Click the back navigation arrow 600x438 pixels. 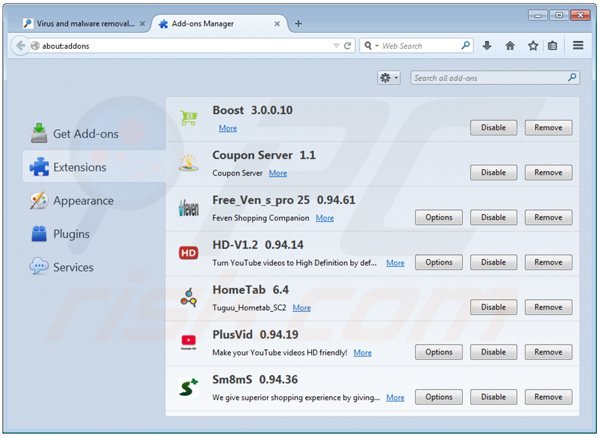click(21, 46)
